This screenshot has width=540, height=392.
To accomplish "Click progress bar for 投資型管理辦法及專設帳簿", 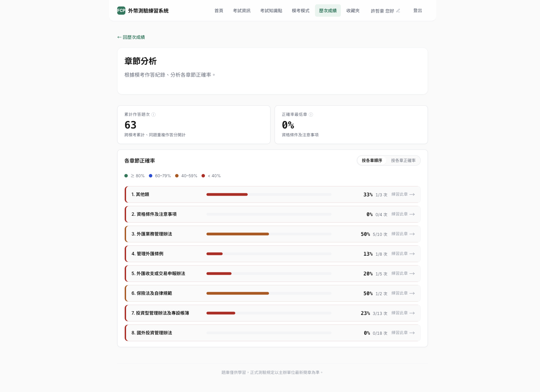I will (x=269, y=313).
